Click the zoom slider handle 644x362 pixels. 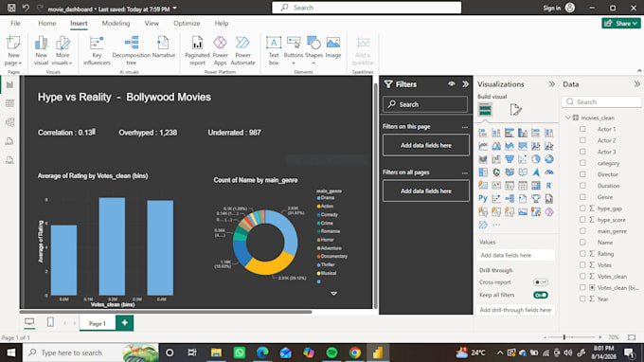564,337
